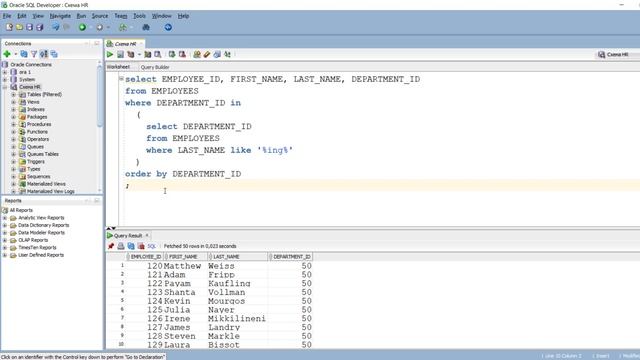The width and height of the screenshot is (640, 360).
Task: Expand the OLAP Reports folder
Action: (x=5, y=240)
